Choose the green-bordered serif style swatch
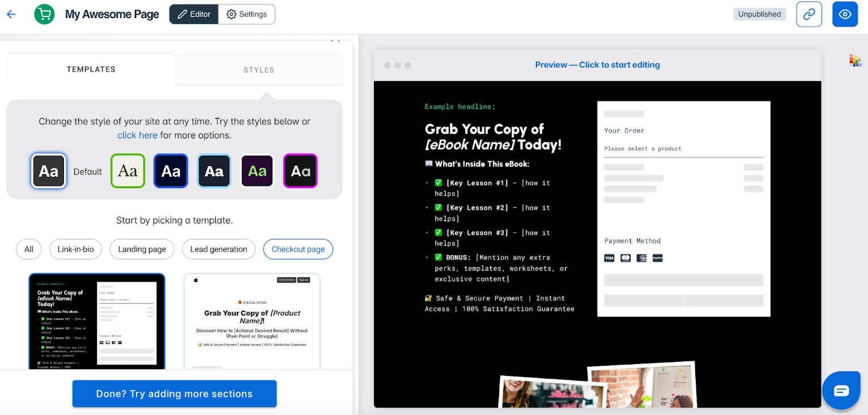This screenshot has width=868, height=415. click(127, 171)
